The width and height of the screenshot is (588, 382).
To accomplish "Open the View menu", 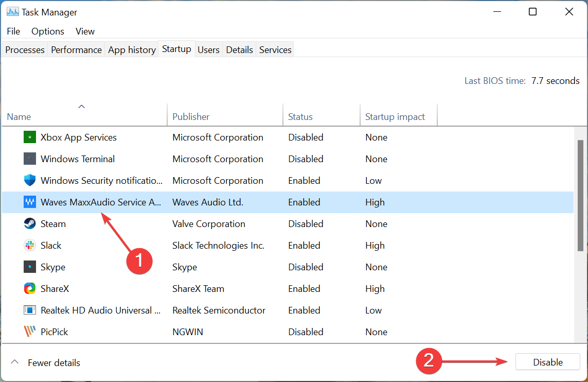I will (x=84, y=31).
